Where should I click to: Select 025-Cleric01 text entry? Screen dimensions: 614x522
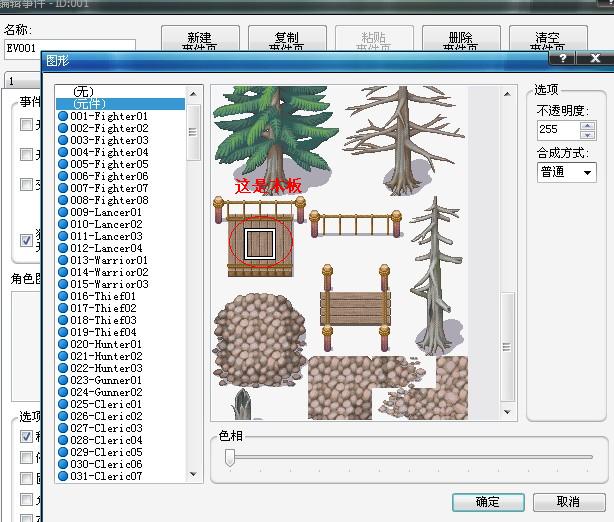pyautogui.click(x=106, y=404)
